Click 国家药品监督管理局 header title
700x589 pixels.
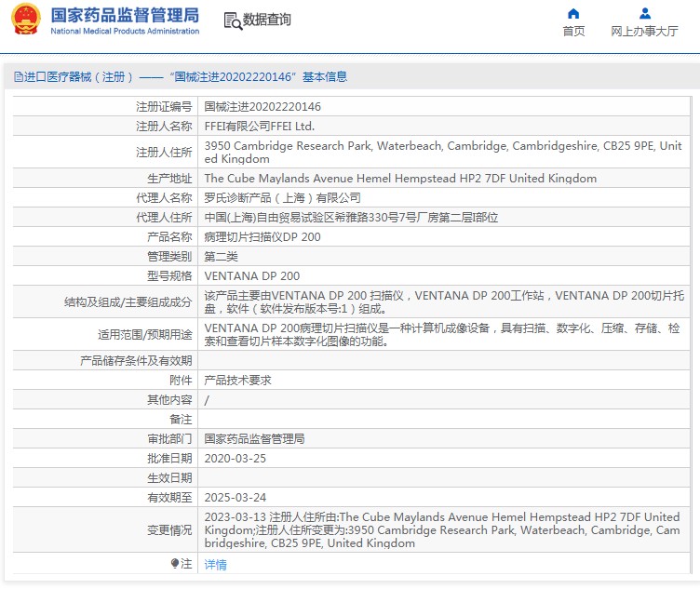click(125, 15)
